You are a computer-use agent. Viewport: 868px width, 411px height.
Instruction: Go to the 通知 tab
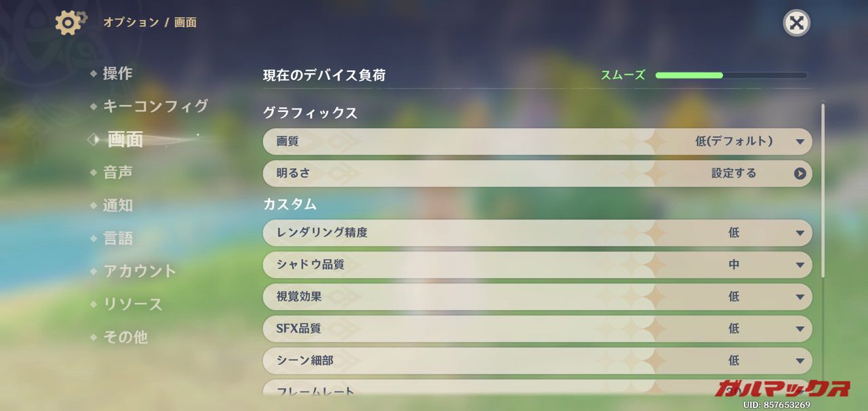pyautogui.click(x=117, y=206)
